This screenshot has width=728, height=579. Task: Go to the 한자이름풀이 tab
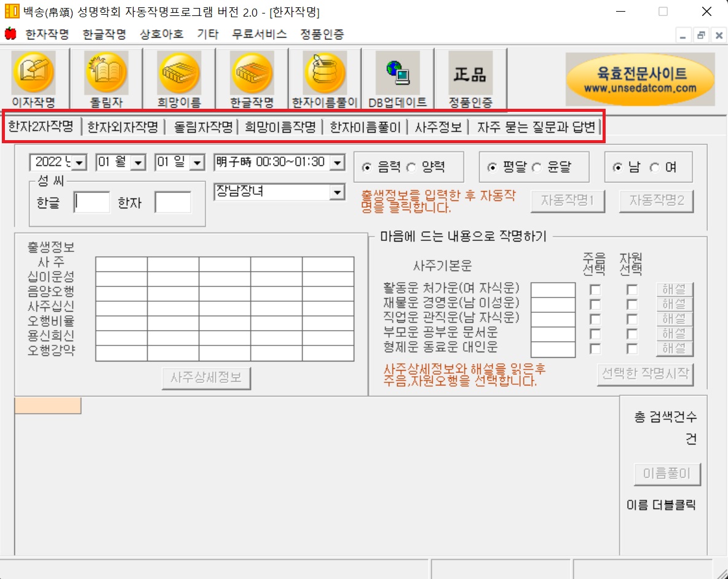365,127
